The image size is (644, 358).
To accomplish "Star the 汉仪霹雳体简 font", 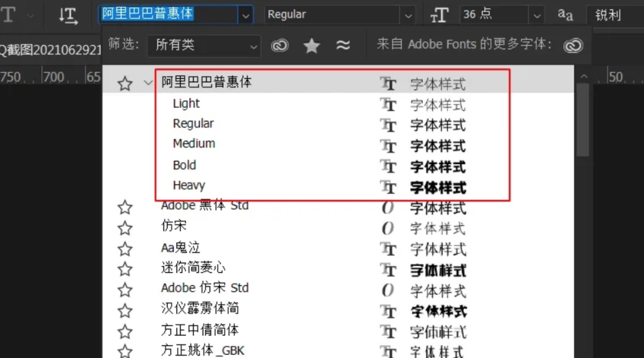I will tap(125, 310).
